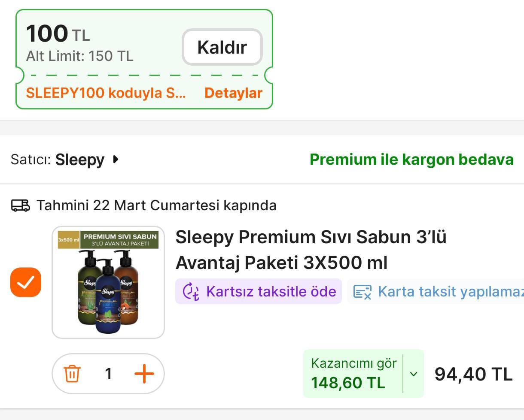Uncheck the orange product selection checkbox

pyautogui.click(x=26, y=282)
